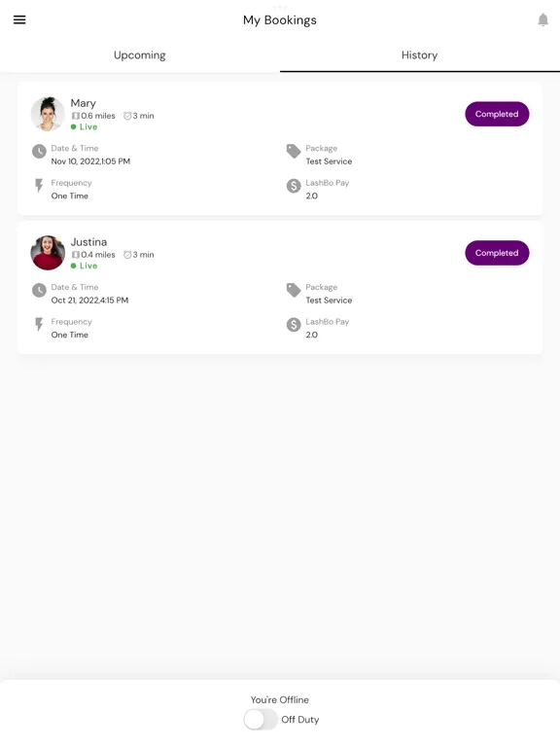This screenshot has width=560, height=747.
Task: Click the package tag icon in Mary's booking
Action: [294, 152]
